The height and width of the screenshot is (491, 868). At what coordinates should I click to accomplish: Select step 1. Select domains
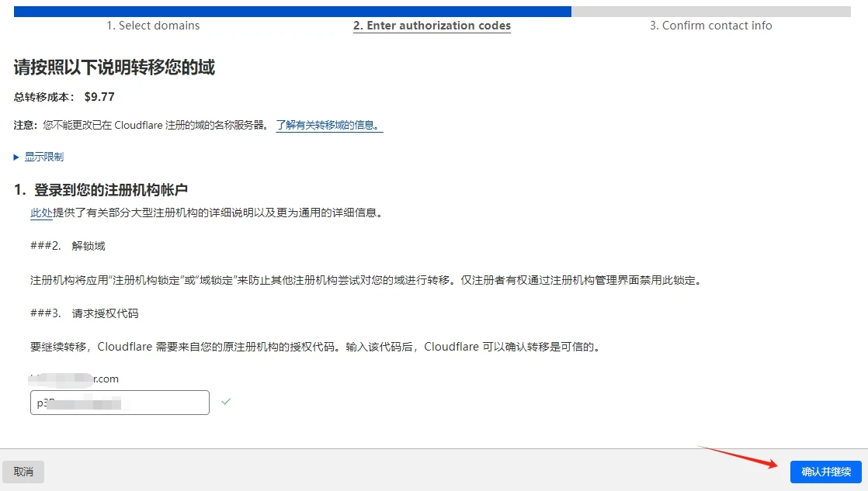(153, 26)
